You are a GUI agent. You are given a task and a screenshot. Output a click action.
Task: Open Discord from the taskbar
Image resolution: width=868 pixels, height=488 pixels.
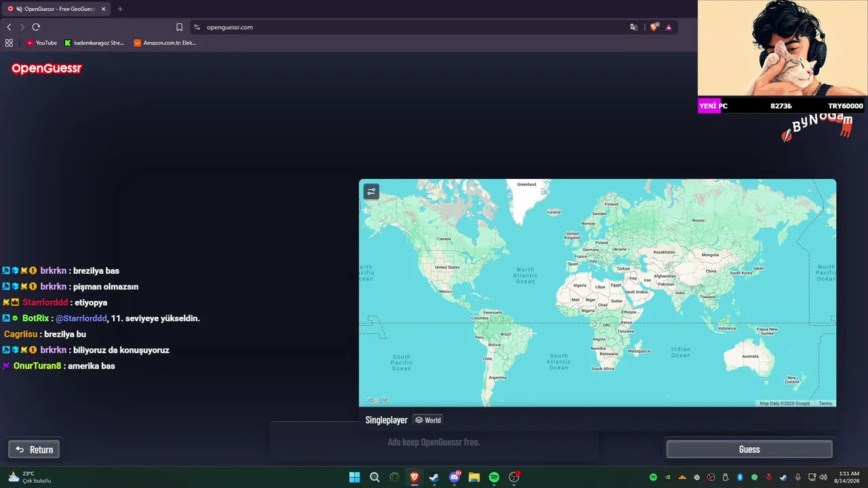(x=454, y=477)
